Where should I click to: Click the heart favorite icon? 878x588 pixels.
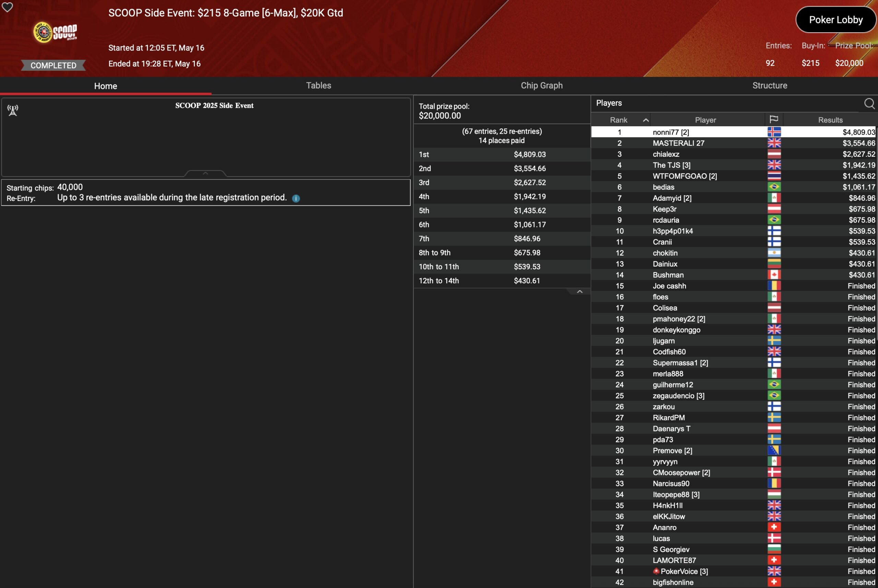pyautogui.click(x=7, y=7)
